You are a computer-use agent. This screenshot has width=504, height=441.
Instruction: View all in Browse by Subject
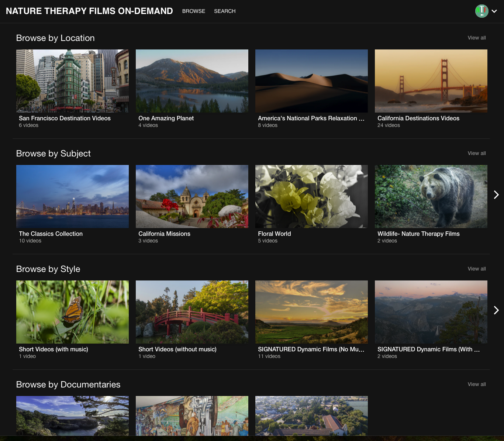tap(476, 153)
